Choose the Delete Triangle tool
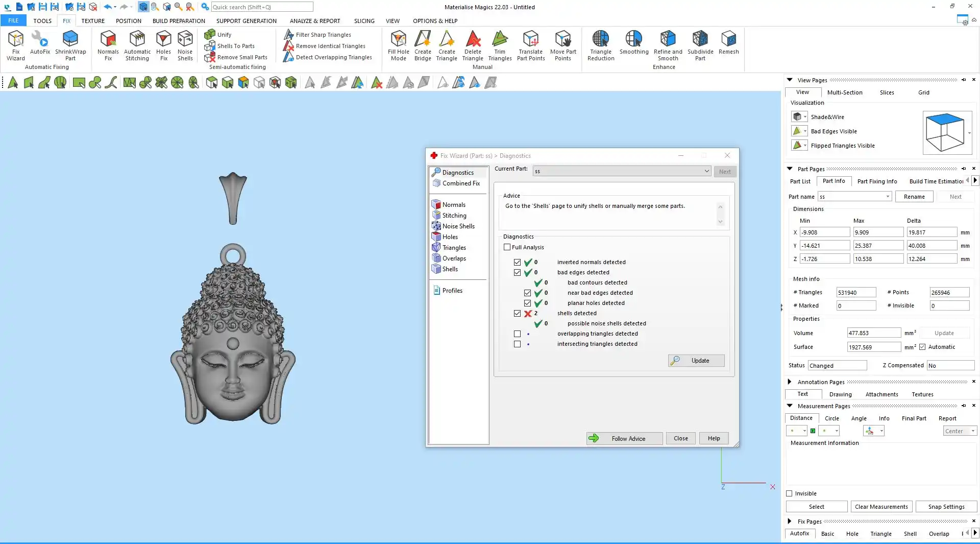The width and height of the screenshot is (980, 544). (x=473, y=45)
